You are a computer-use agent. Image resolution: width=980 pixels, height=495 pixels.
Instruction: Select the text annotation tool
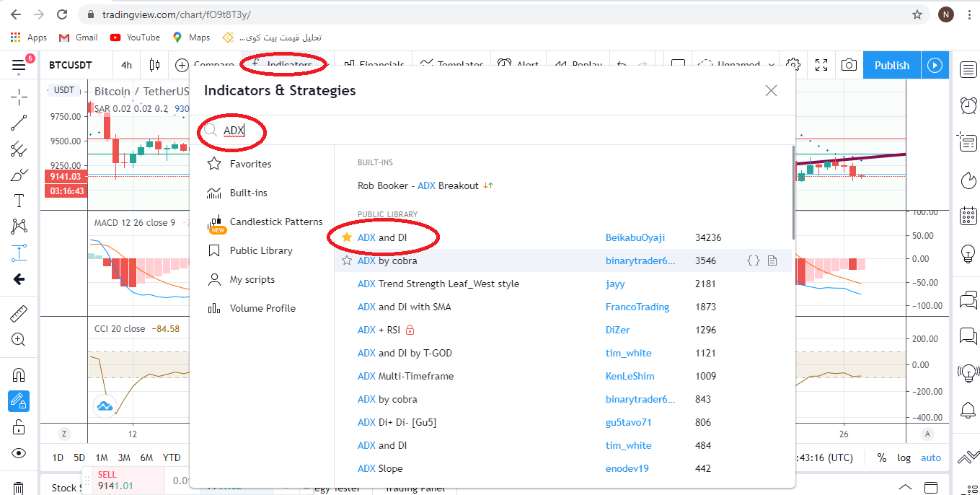19,201
